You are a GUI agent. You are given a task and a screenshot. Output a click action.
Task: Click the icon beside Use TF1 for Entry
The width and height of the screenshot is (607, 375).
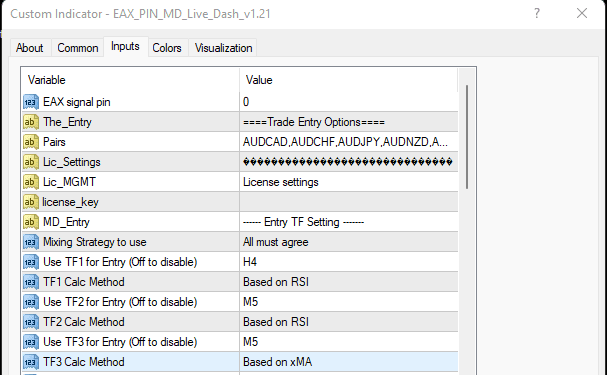click(x=31, y=262)
